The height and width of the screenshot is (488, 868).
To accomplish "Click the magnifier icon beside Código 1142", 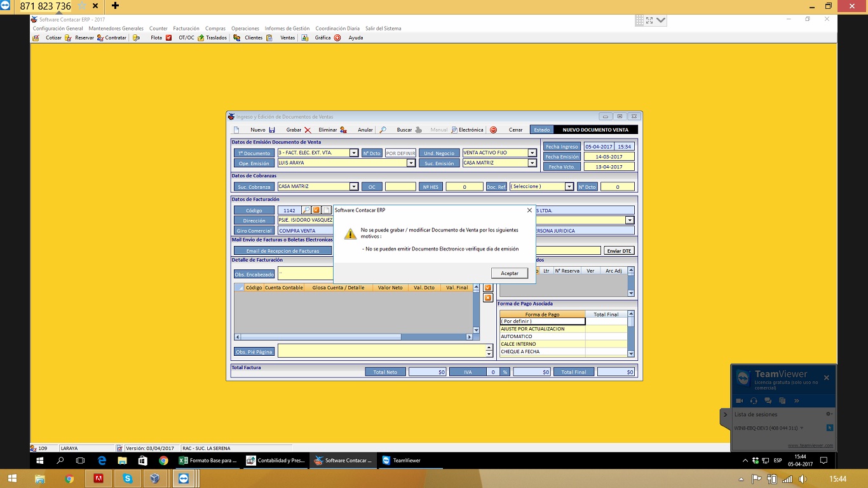I will (x=306, y=210).
